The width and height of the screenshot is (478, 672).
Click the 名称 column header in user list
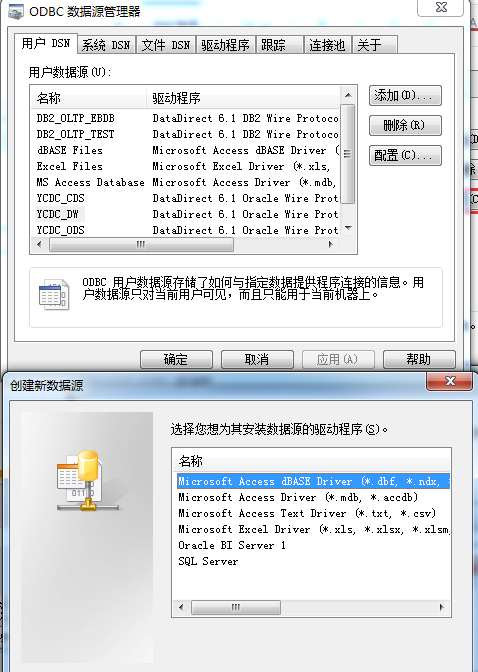pyautogui.click(x=89, y=98)
